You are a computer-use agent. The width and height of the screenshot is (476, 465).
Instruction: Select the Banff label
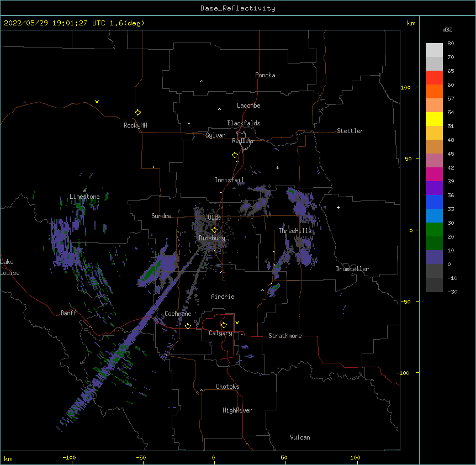(x=68, y=313)
